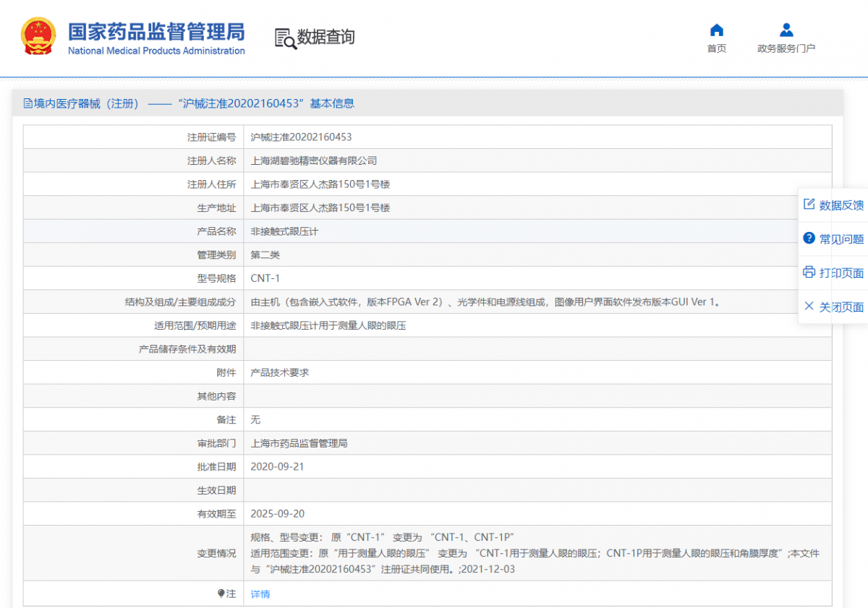868x608 pixels.
Task: Click 注册人住所 address value
Action: [x=320, y=184]
